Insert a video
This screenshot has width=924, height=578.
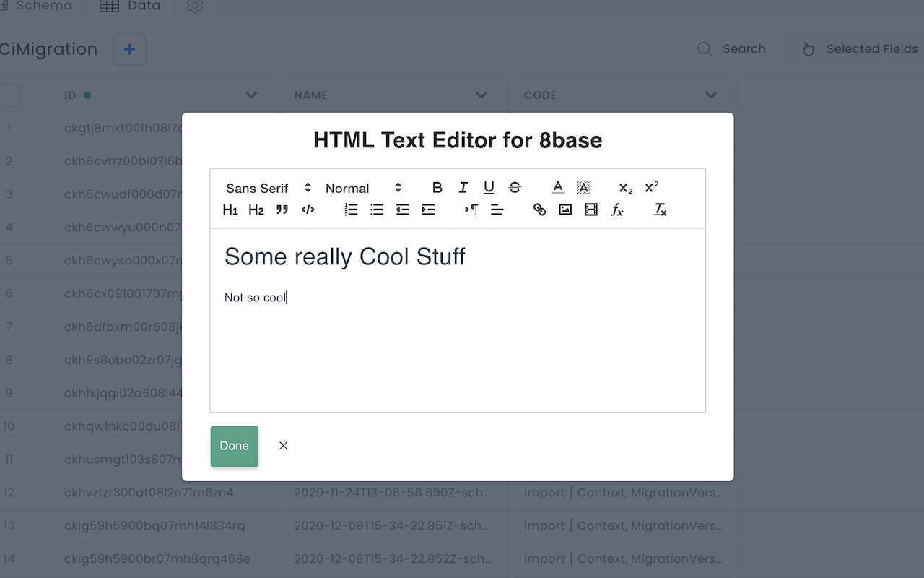tap(591, 210)
